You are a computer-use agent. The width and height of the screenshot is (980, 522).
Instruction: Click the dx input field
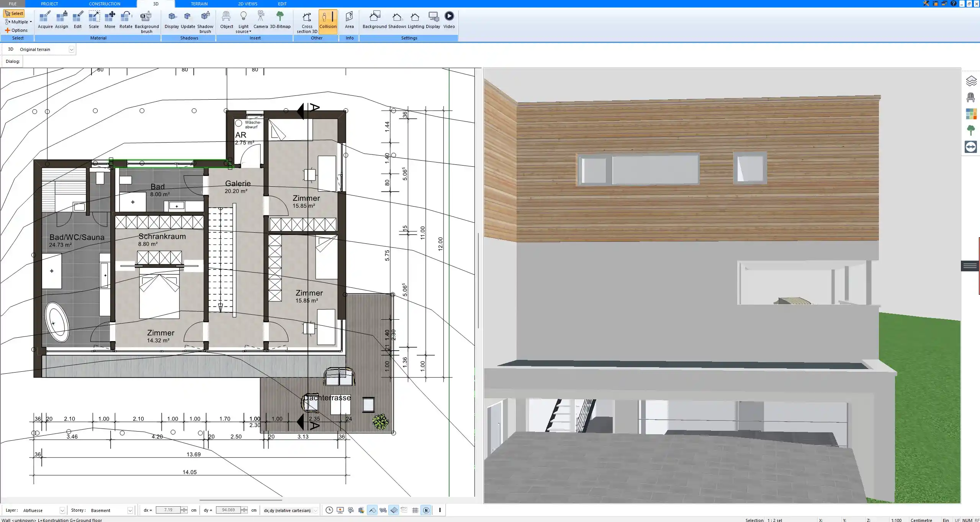(168, 510)
